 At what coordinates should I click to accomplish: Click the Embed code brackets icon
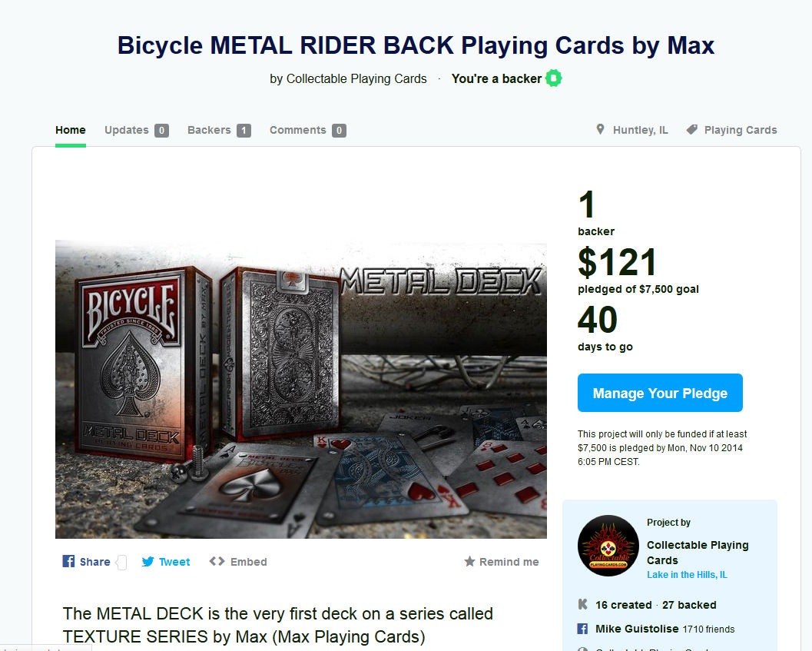click(x=217, y=562)
